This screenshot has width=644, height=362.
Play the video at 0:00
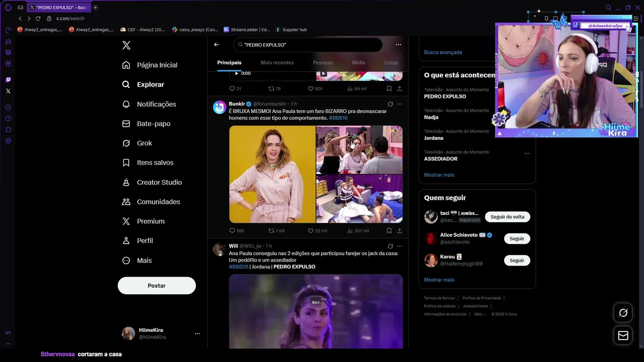[x=236, y=73]
